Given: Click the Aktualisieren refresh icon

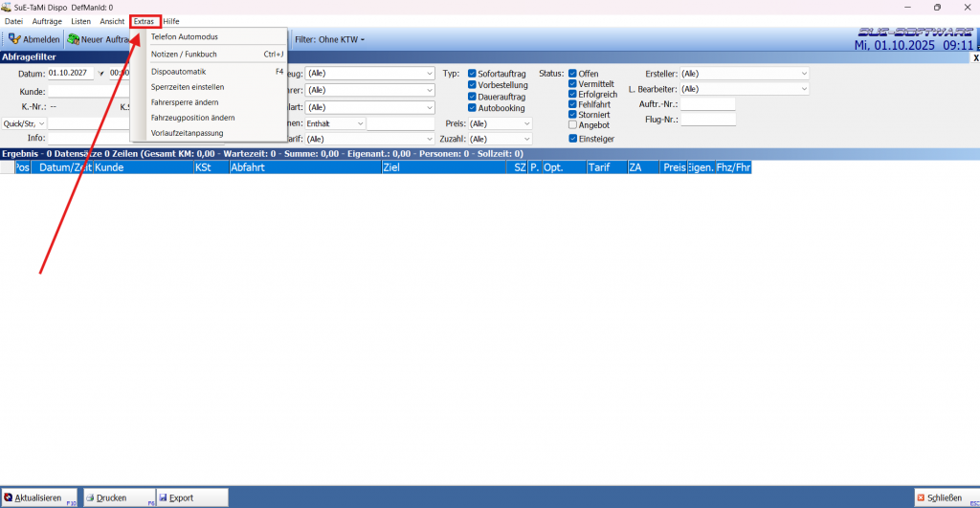Looking at the screenshot, I should pos(9,497).
